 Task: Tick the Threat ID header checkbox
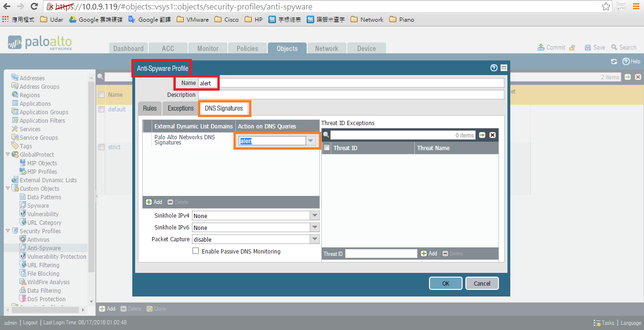click(326, 148)
